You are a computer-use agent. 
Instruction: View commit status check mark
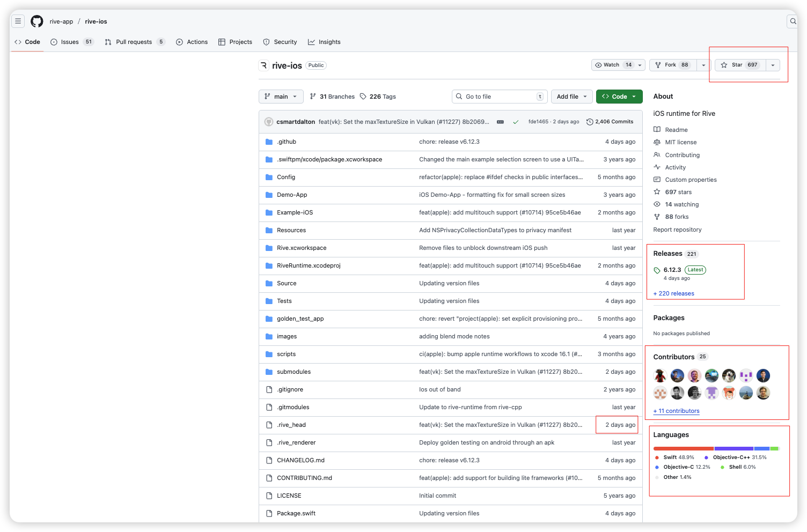click(516, 122)
